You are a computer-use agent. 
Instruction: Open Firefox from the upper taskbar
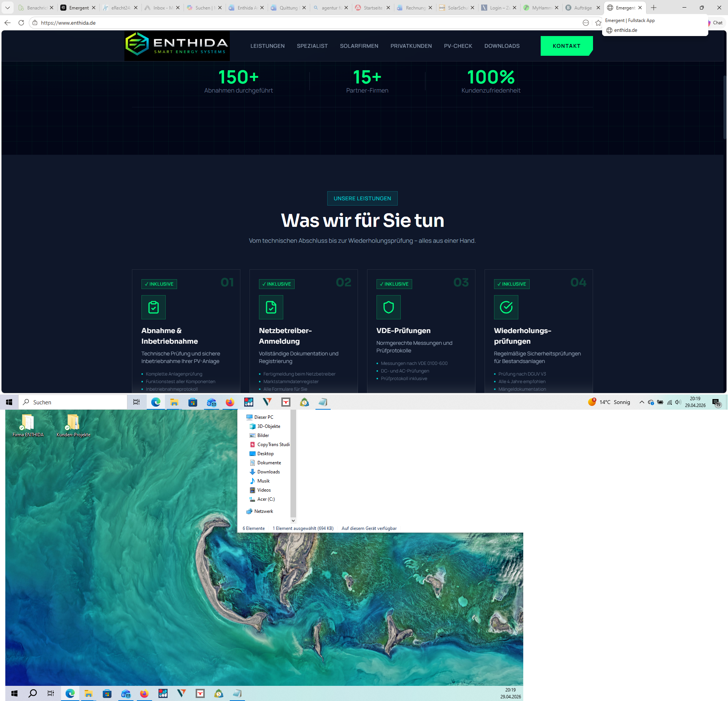[x=230, y=402]
